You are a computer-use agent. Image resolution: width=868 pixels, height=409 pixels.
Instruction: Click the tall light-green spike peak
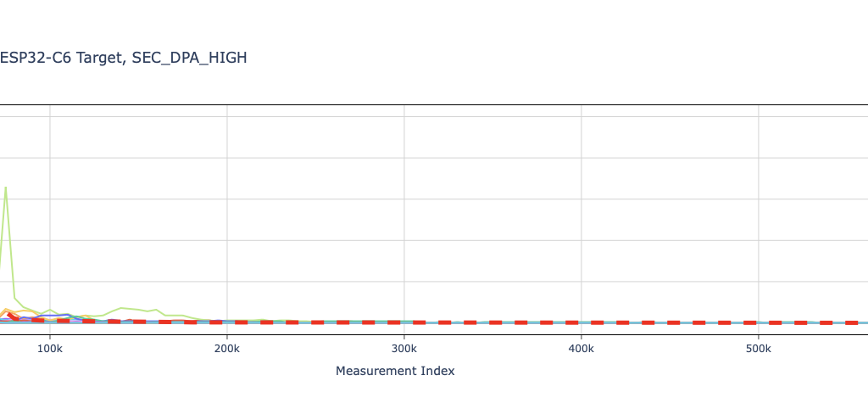point(6,188)
